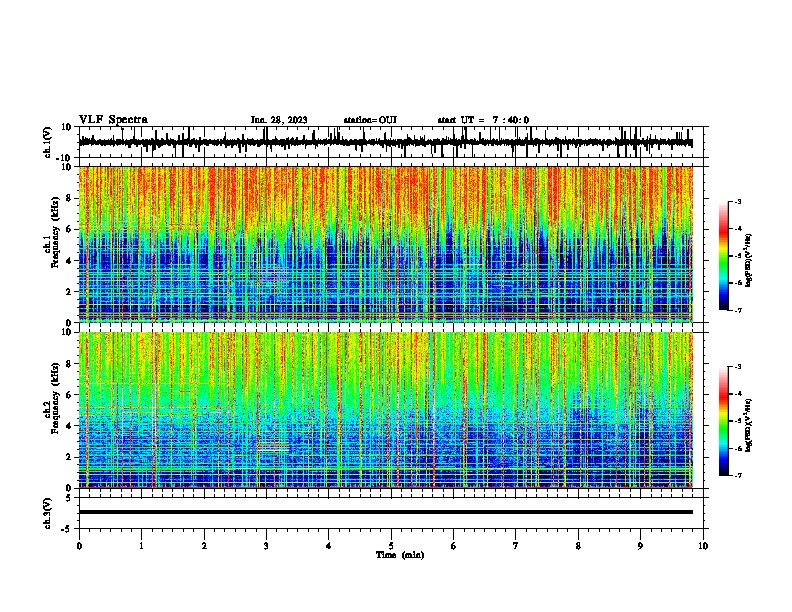
Task: Click inside the ch.1 spectrogram panel
Action: (x=386, y=244)
